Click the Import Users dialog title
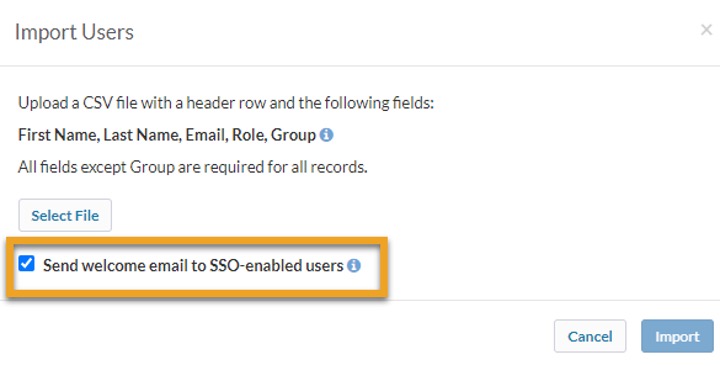 pyautogui.click(x=74, y=32)
